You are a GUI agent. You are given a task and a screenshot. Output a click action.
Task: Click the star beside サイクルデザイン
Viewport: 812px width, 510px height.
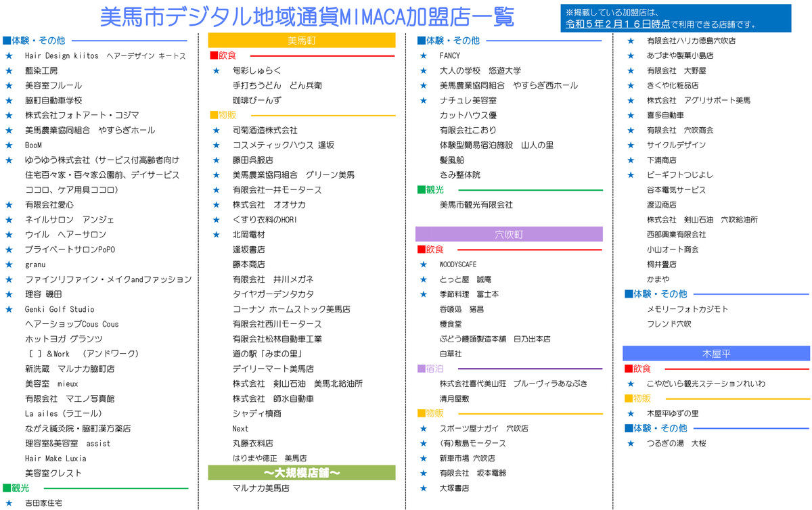point(631,145)
